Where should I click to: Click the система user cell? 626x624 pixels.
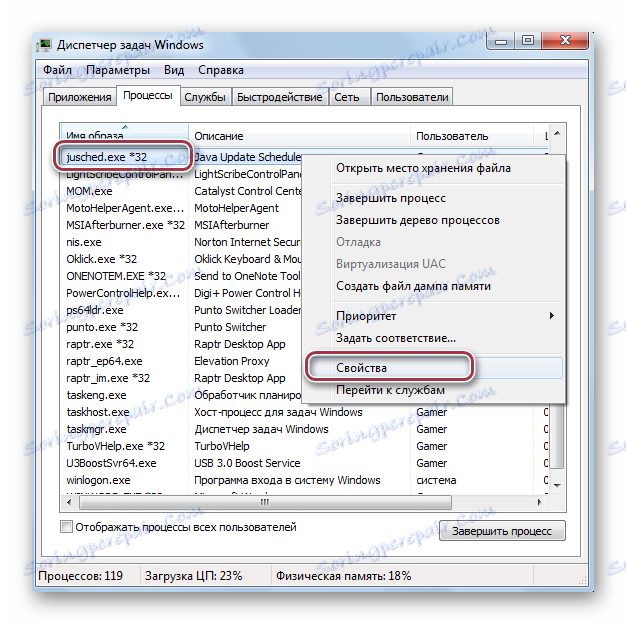pyautogui.click(x=436, y=480)
